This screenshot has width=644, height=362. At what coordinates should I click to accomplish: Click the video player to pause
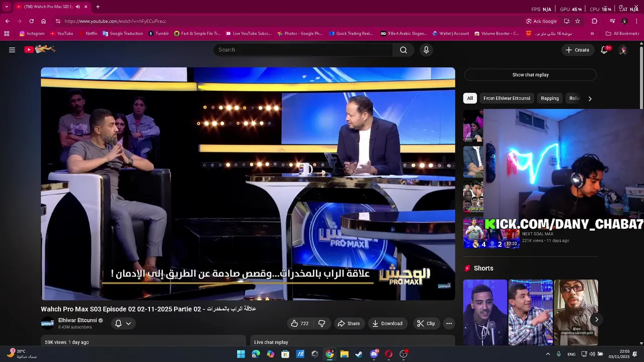(x=248, y=184)
